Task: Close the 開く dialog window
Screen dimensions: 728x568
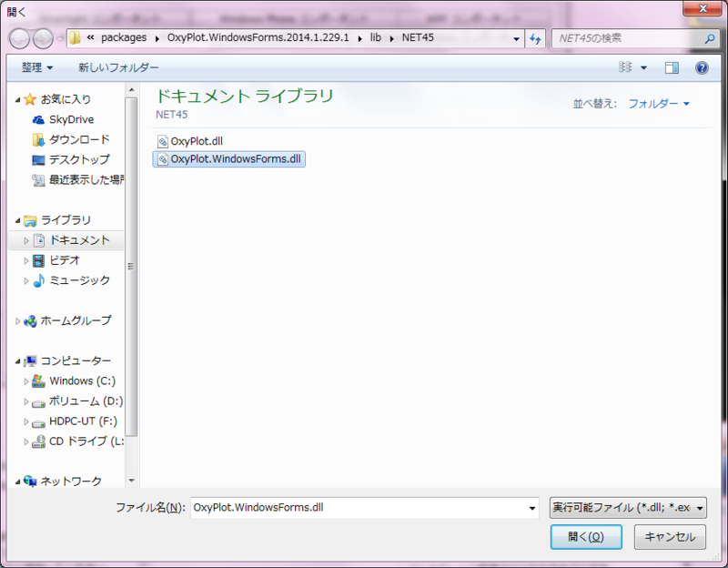Action: coord(703,8)
